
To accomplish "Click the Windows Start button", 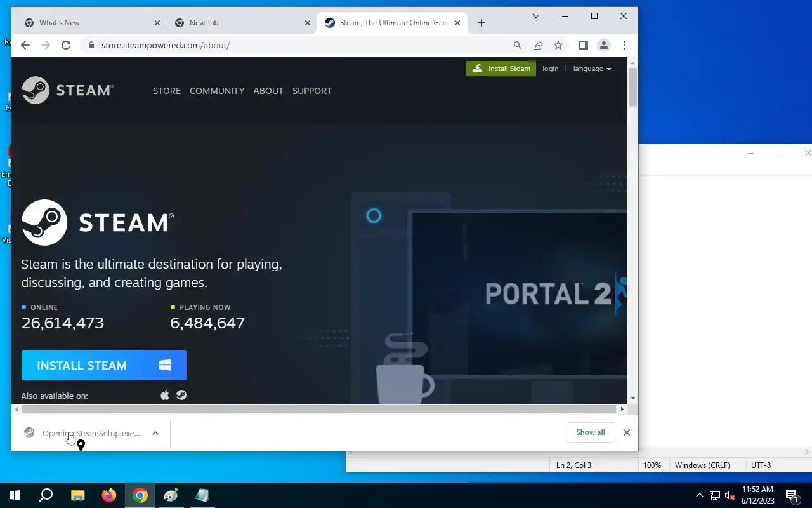I will point(15,495).
